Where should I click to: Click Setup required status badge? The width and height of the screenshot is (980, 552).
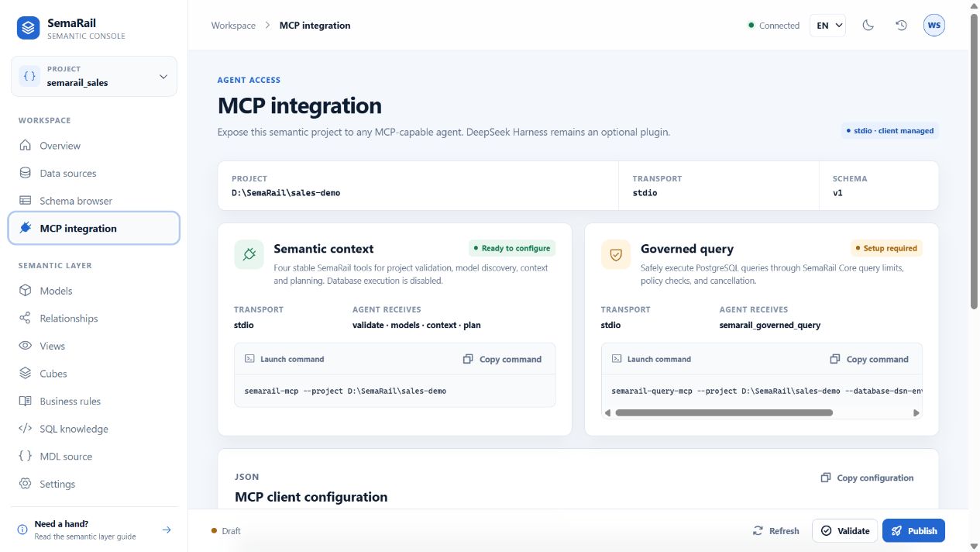tap(886, 248)
